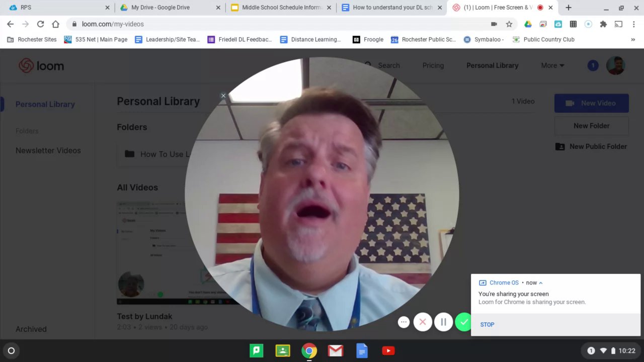Open the Leadership/Site Team bookmark

point(167,39)
